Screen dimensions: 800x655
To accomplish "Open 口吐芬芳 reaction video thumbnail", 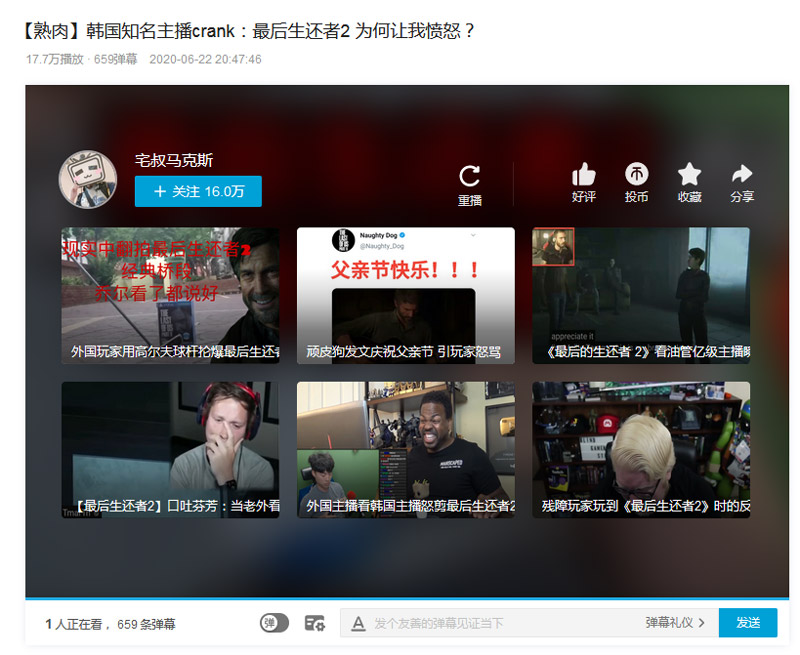I will coord(170,449).
